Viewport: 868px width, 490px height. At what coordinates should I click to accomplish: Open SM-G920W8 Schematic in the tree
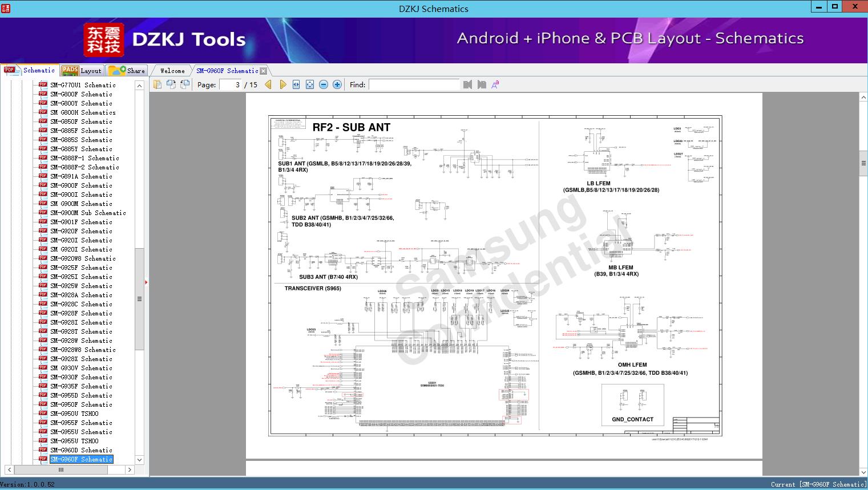click(83, 258)
